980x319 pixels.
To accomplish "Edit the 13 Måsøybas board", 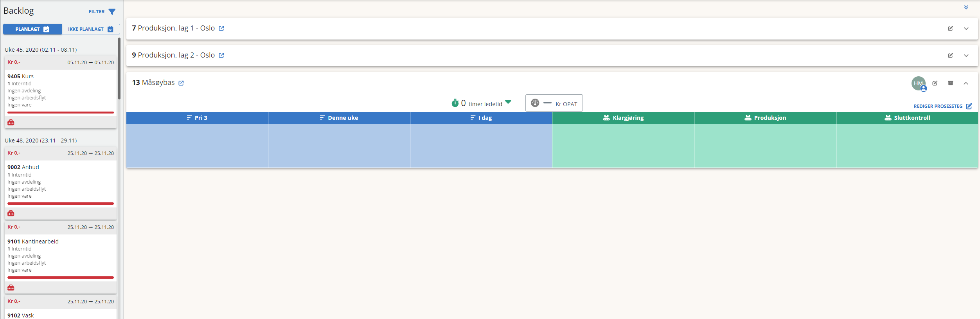I will tap(935, 83).
